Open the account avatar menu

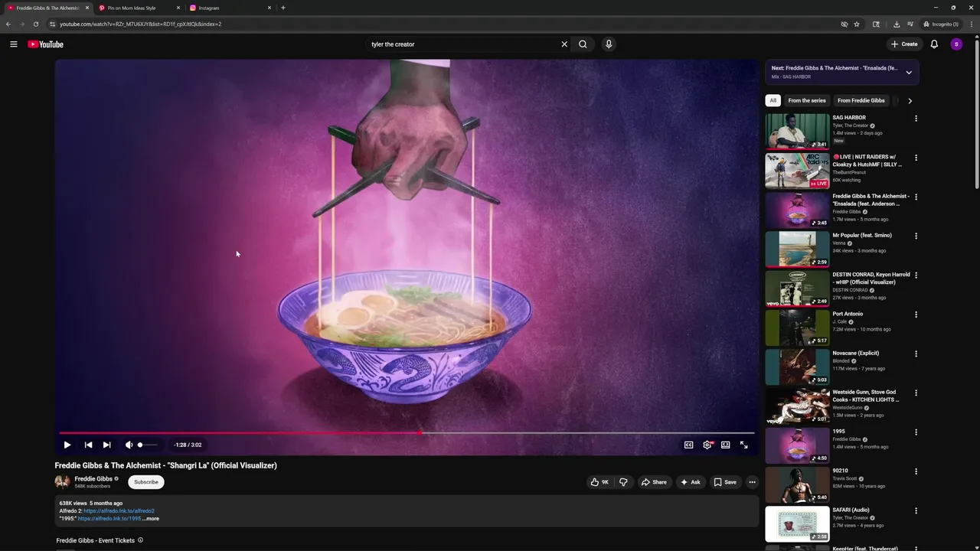click(956, 44)
